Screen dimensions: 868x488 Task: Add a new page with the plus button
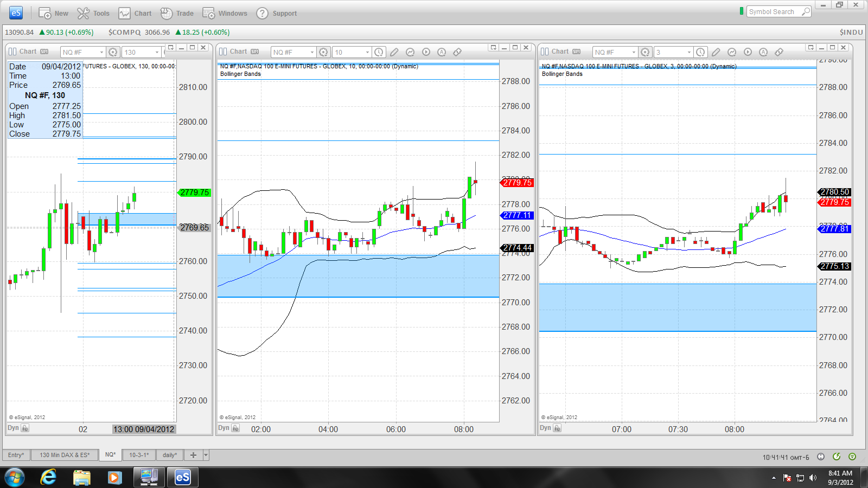[x=193, y=455]
